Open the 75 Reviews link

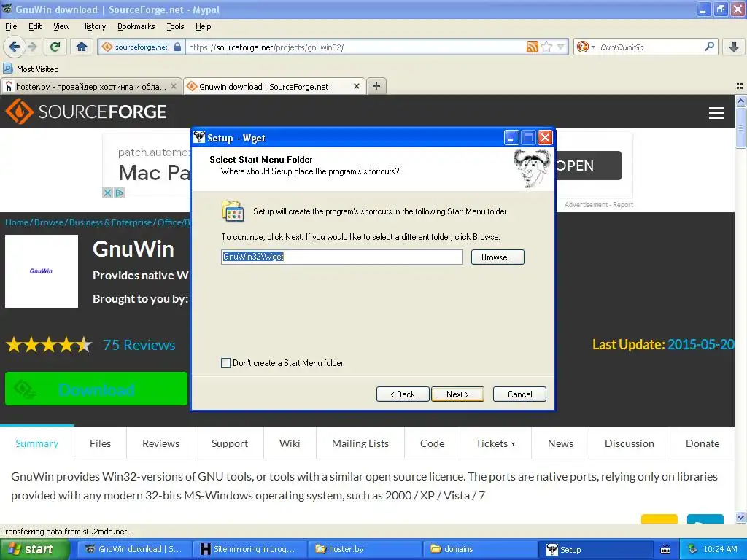pos(139,345)
